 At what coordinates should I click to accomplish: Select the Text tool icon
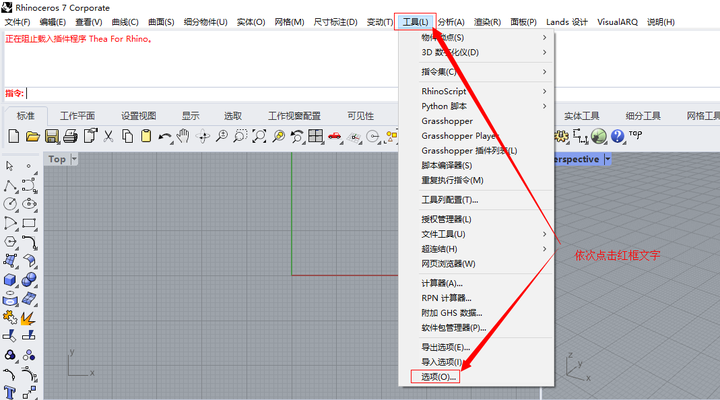(x=10, y=393)
